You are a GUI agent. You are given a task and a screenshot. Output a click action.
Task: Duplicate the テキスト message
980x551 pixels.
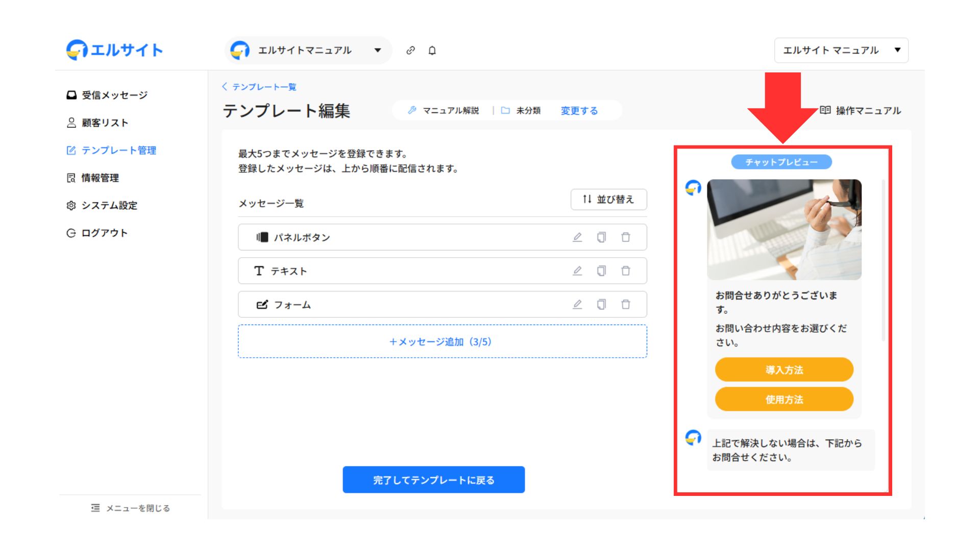pos(601,271)
